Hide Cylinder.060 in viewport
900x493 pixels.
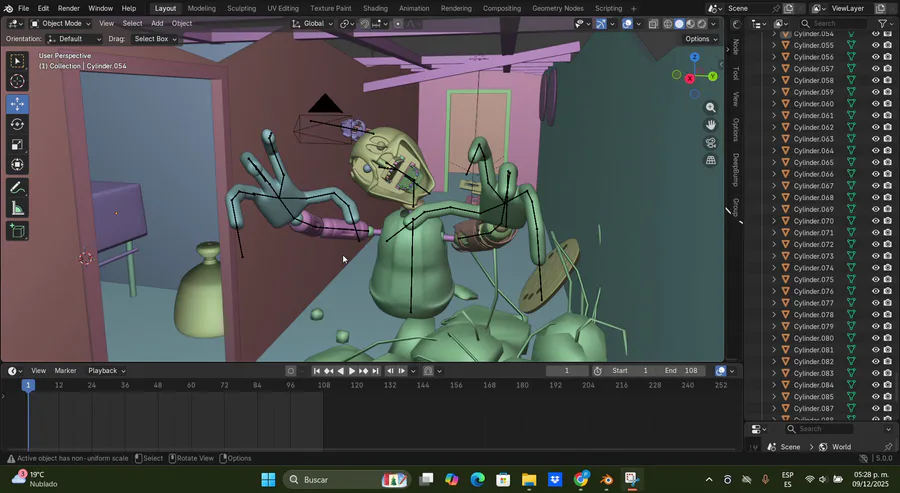click(x=875, y=104)
